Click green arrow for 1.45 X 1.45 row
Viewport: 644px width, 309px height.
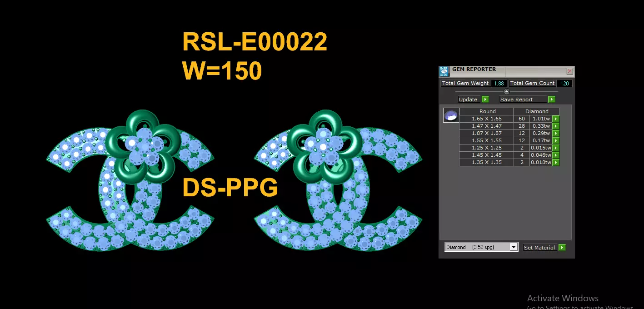[555, 155]
